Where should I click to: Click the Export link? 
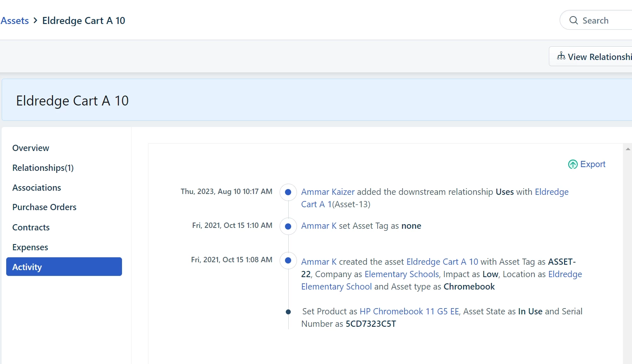(x=593, y=164)
